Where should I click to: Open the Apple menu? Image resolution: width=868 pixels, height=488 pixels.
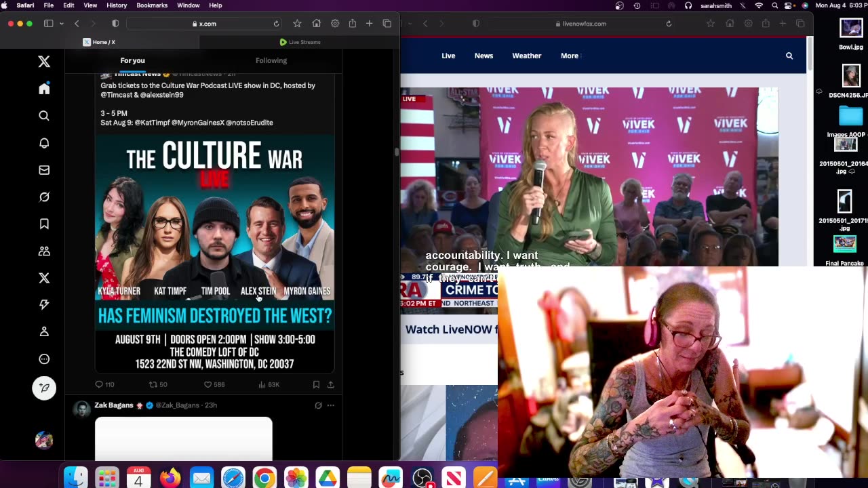[x=5, y=5]
